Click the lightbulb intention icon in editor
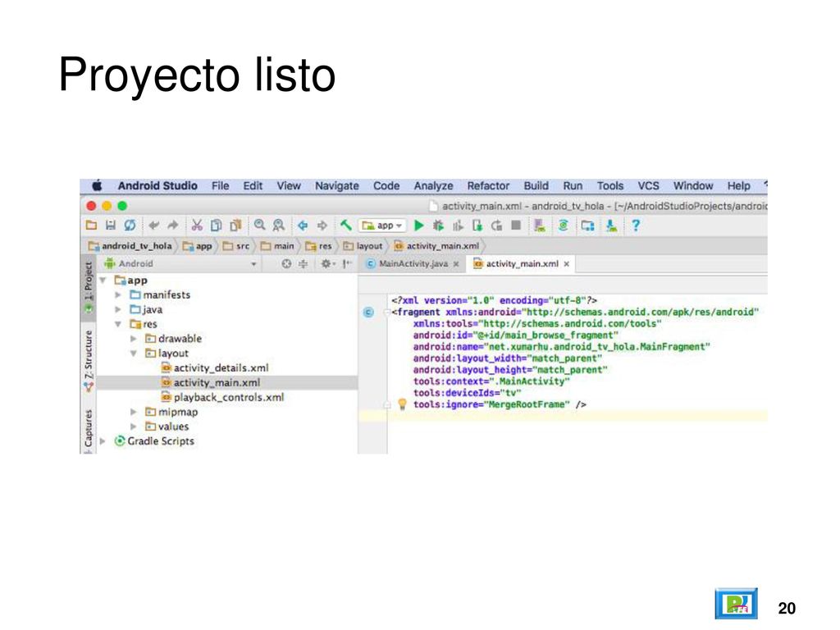 click(402, 404)
